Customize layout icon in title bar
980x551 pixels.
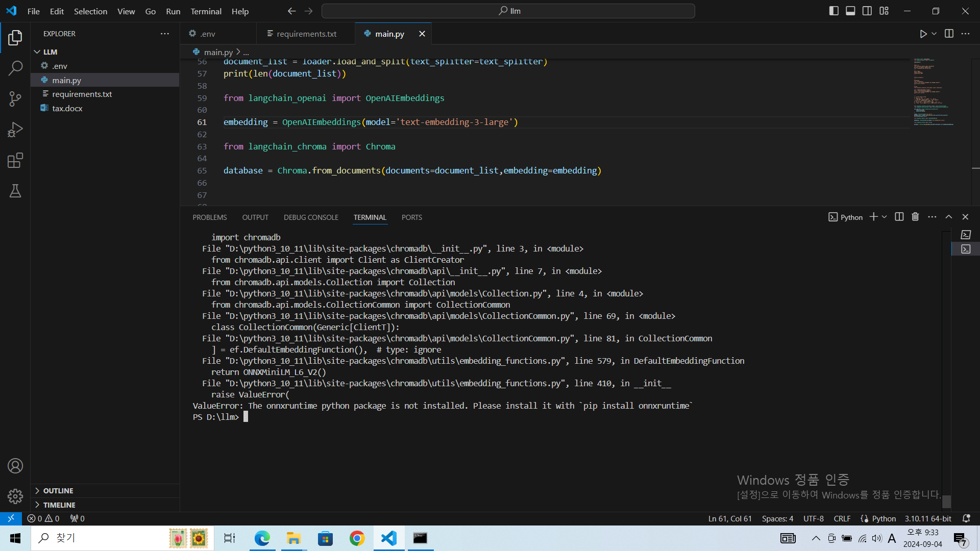click(x=884, y=11)
